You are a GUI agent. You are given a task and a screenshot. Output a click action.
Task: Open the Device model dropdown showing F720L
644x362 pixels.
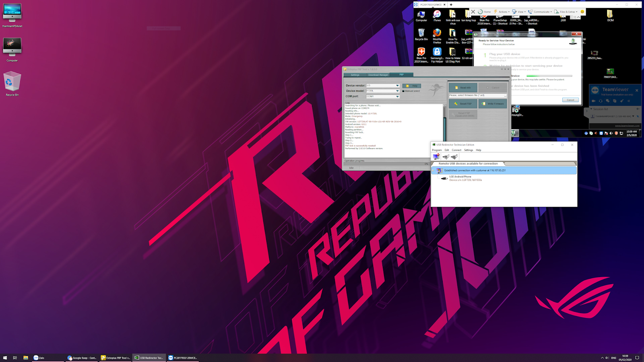[383, 91]
